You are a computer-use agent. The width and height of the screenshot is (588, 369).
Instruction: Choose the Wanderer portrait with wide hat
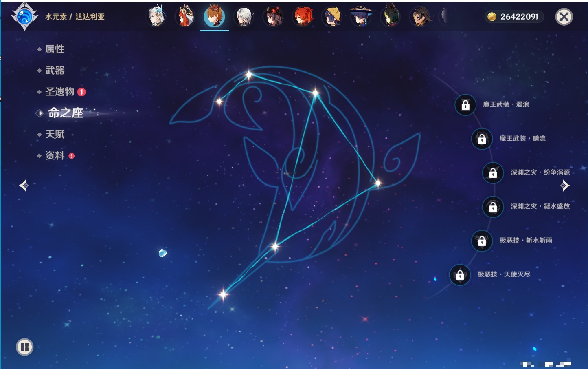click(361, 17)
